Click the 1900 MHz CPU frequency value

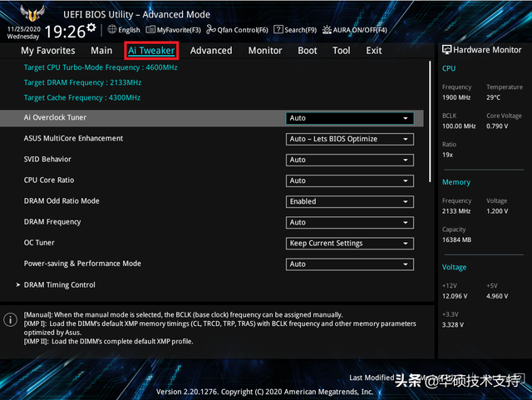pyautogui.click(x=456, y=98)
